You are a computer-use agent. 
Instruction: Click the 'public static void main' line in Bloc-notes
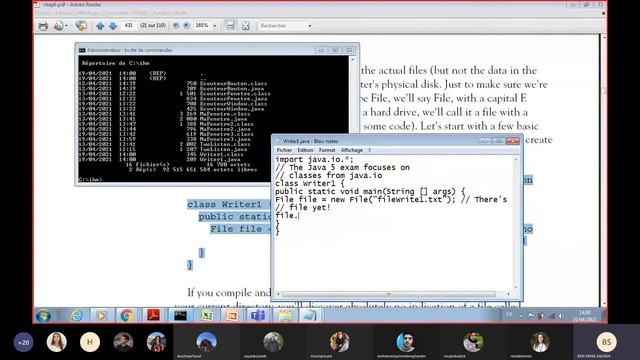coord(370,191)
